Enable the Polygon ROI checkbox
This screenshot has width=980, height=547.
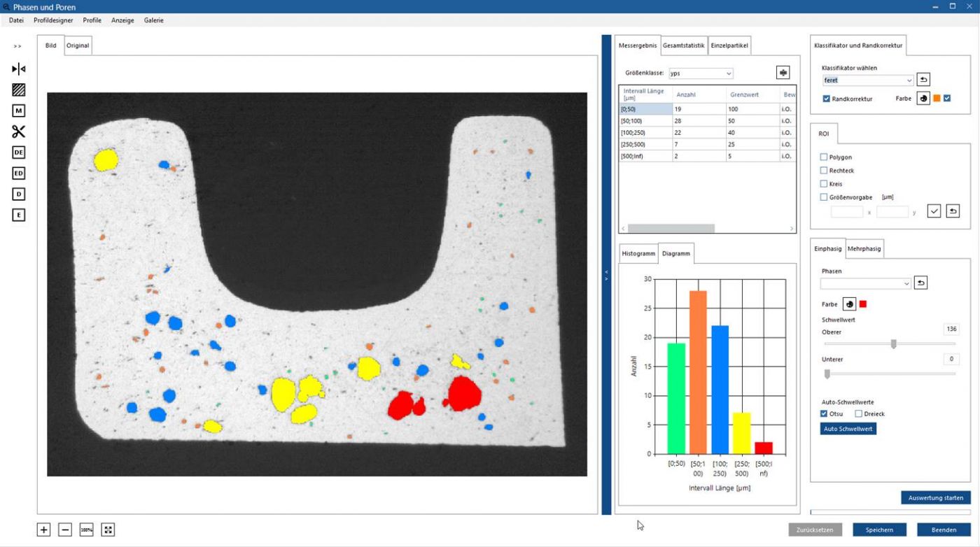click(x=824, y=157)
